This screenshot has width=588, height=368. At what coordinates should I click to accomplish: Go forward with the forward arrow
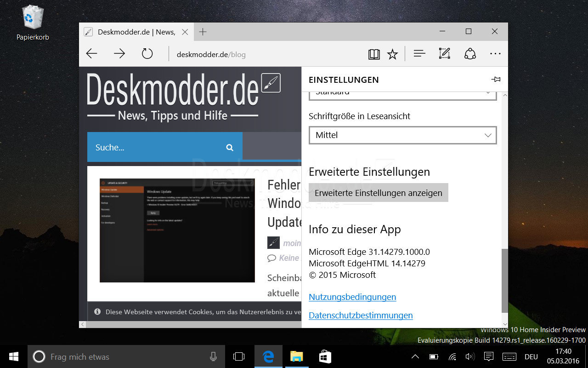point(119,54)
